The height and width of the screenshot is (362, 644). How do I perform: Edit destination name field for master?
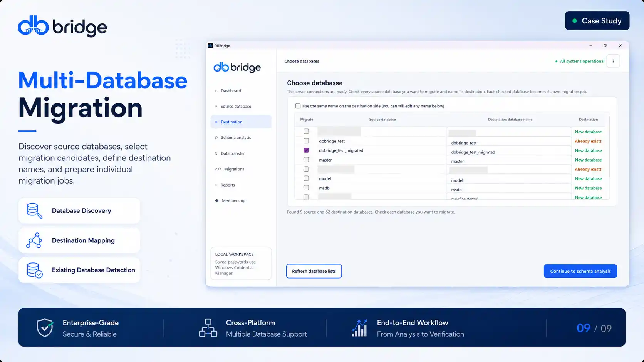509,160
